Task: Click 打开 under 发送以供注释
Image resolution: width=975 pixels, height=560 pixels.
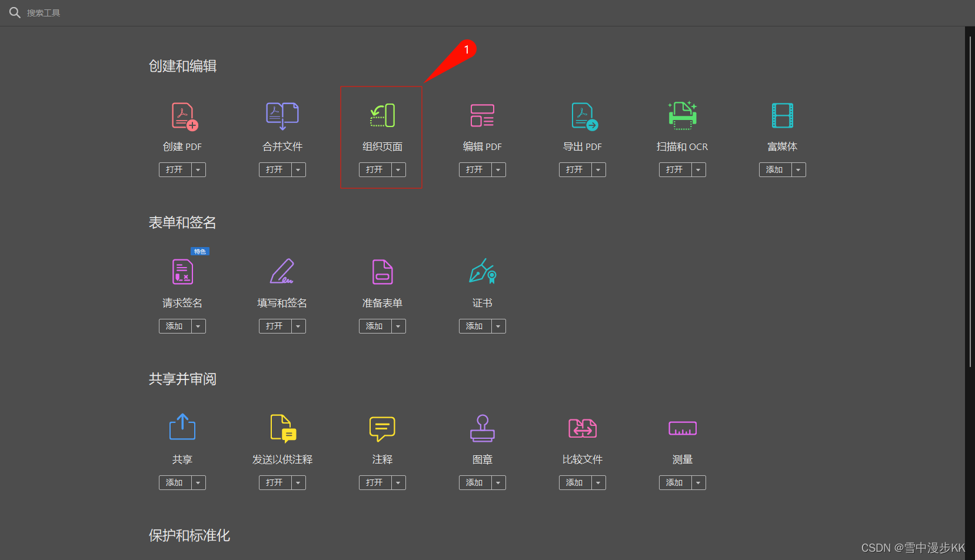Action: (x=275, y=482)
